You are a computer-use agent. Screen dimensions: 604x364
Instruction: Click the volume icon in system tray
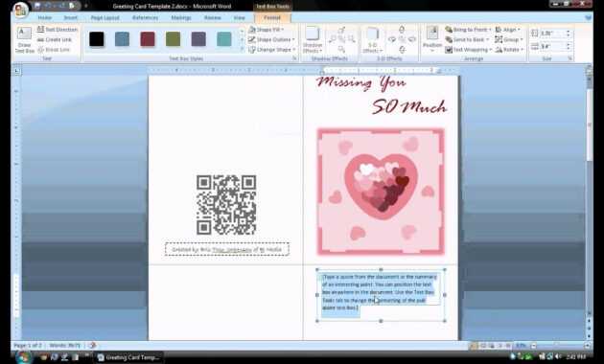[x=558, y=357]
